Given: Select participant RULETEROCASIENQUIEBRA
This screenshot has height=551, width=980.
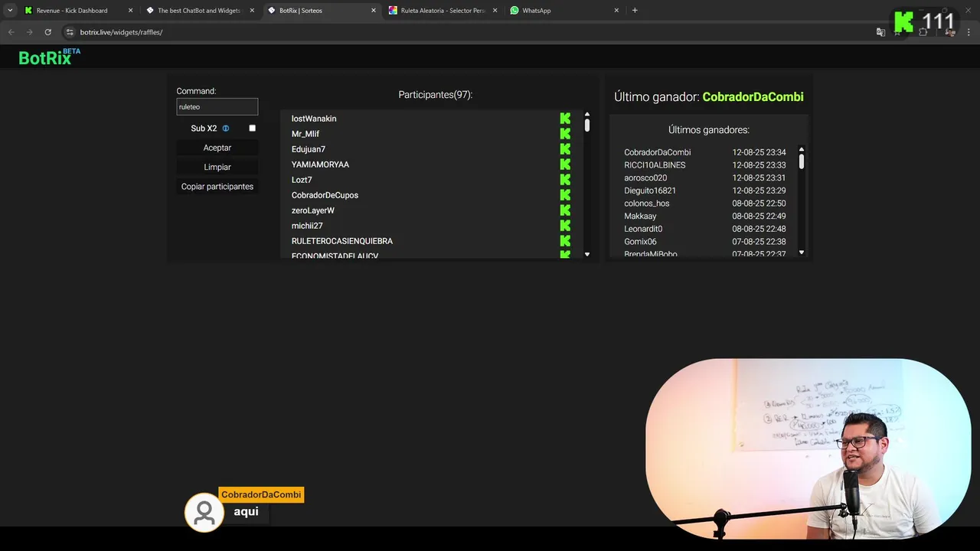Looking at the screenshot, I should 342,241.
